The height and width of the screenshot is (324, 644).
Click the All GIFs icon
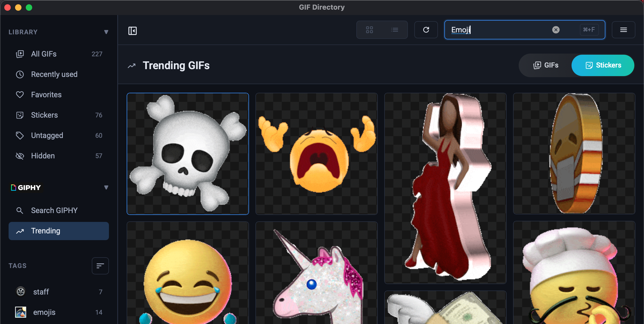pos(20,54)
